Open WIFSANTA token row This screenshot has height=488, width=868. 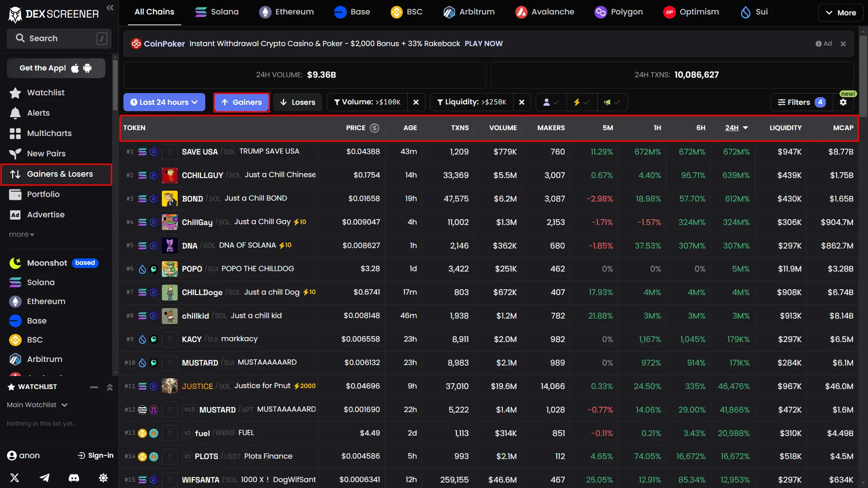[489, 479]
